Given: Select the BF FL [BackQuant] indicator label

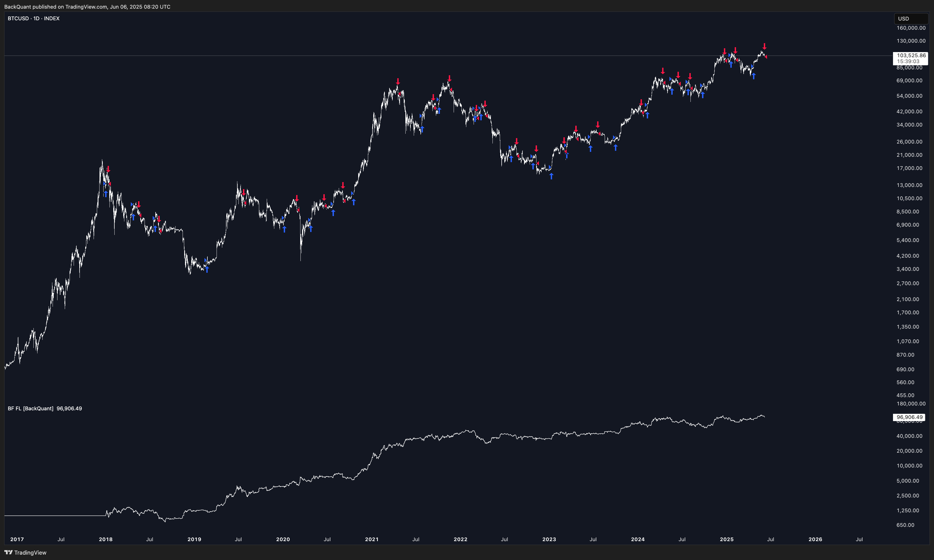Looking at the screenshot, I should (30, 408).
